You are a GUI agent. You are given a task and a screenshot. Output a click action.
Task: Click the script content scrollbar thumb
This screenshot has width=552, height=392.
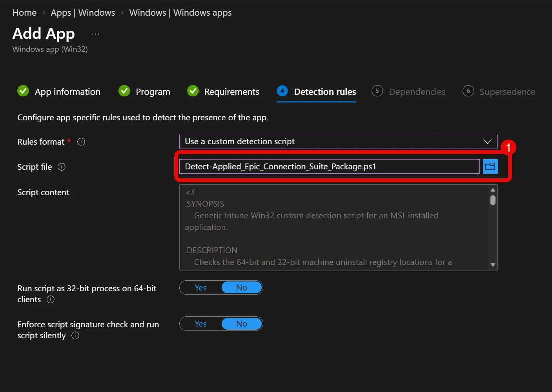[x=493, y=200]
